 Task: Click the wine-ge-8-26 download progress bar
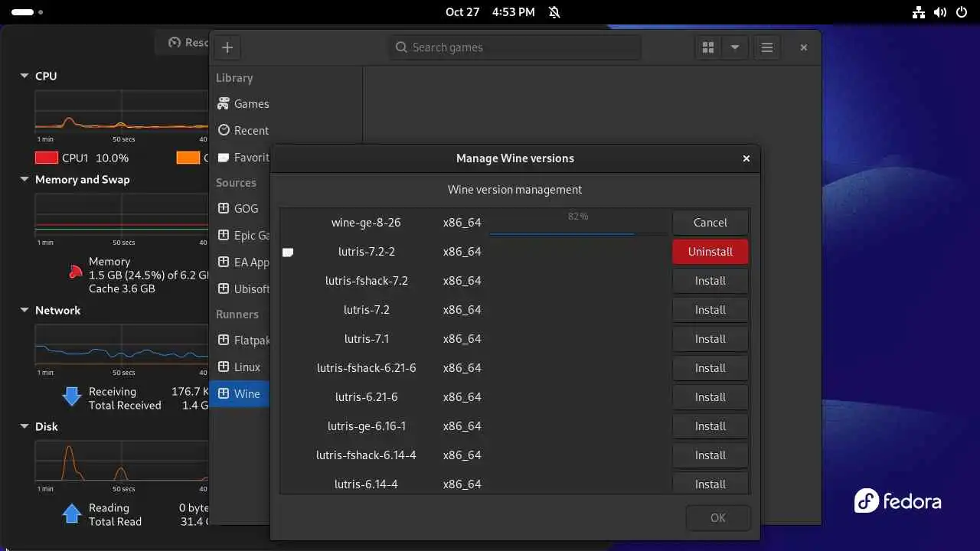click(x=578, y=233)
